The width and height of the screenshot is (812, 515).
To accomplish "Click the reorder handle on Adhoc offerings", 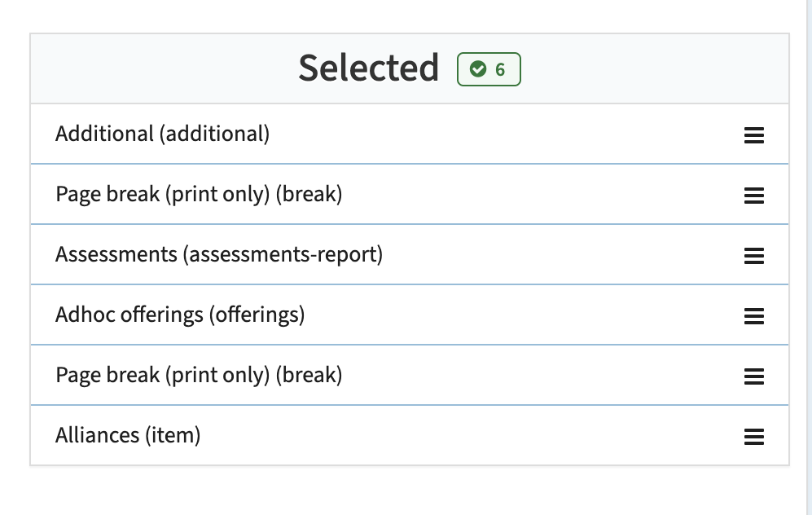I will tap(754, 316).
